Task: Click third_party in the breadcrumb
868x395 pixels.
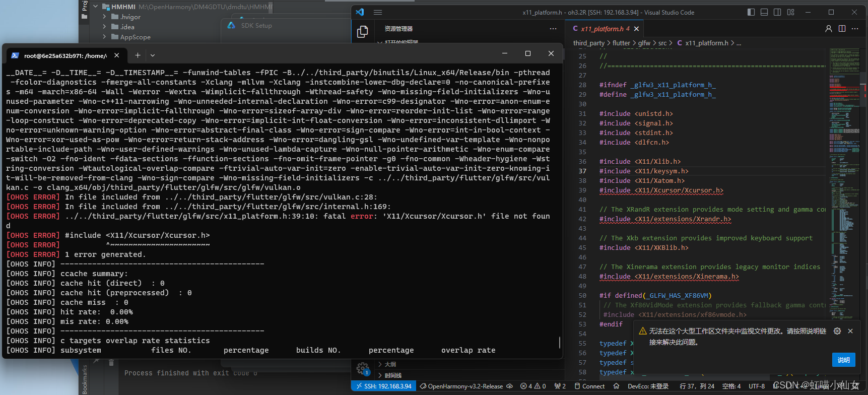Action: 589,43
